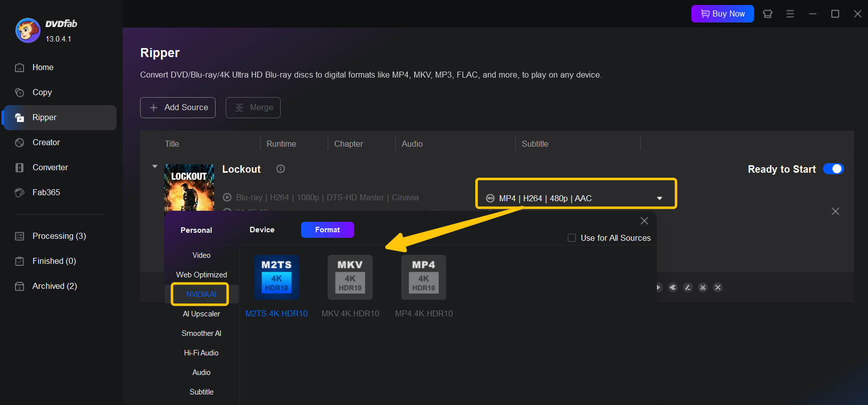The image size is (868, 405).
Task: Switch to the Personal tab
Action: [x=196, y=230]
